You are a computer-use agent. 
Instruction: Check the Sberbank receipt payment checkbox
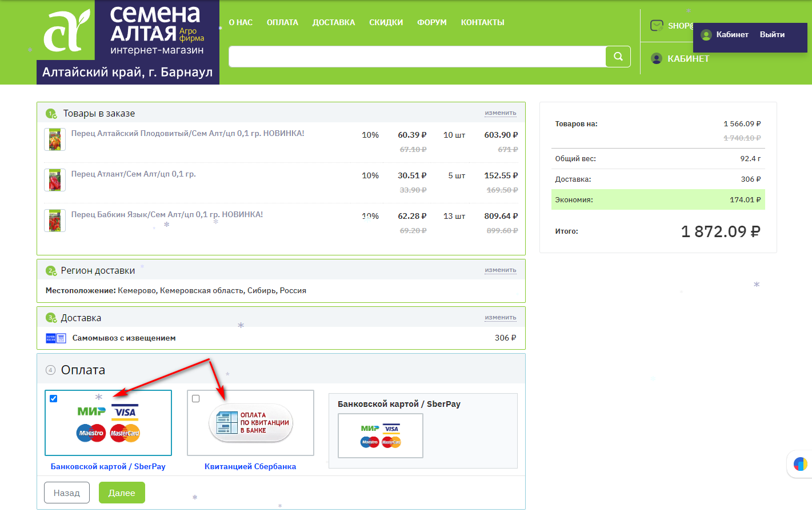(196, 398)
